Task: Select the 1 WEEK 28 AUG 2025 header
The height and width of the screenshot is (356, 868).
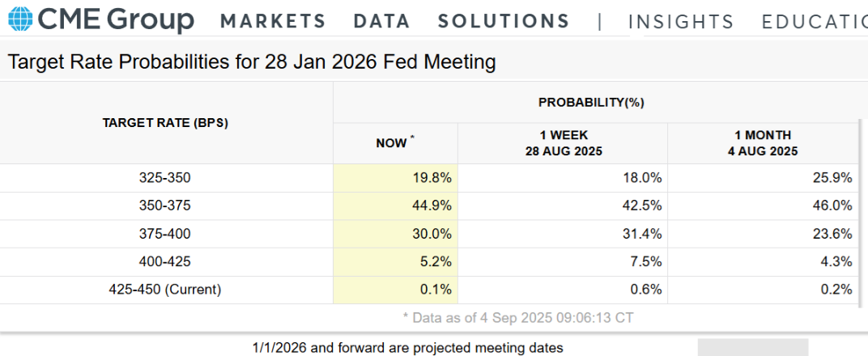Action: [x=564, y=143]
